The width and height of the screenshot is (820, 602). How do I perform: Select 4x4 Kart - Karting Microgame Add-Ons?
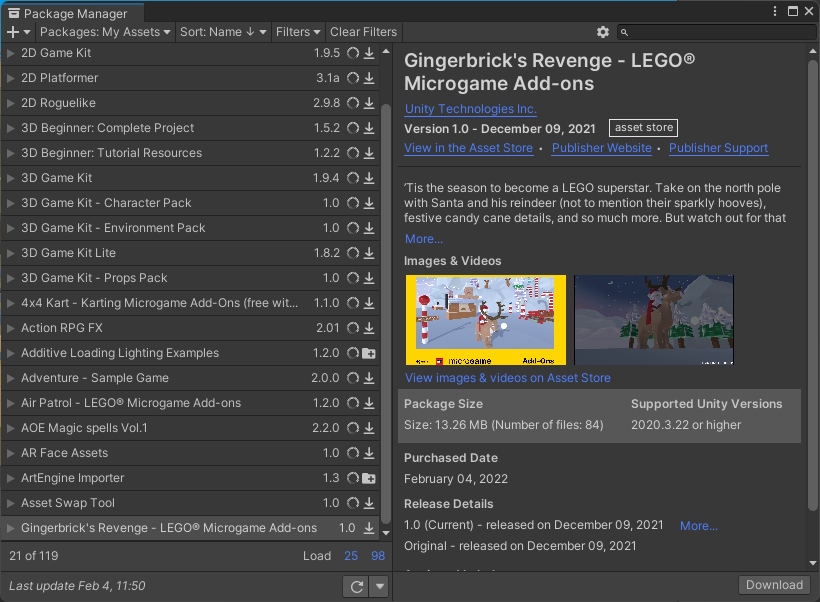tap(190, 303)
